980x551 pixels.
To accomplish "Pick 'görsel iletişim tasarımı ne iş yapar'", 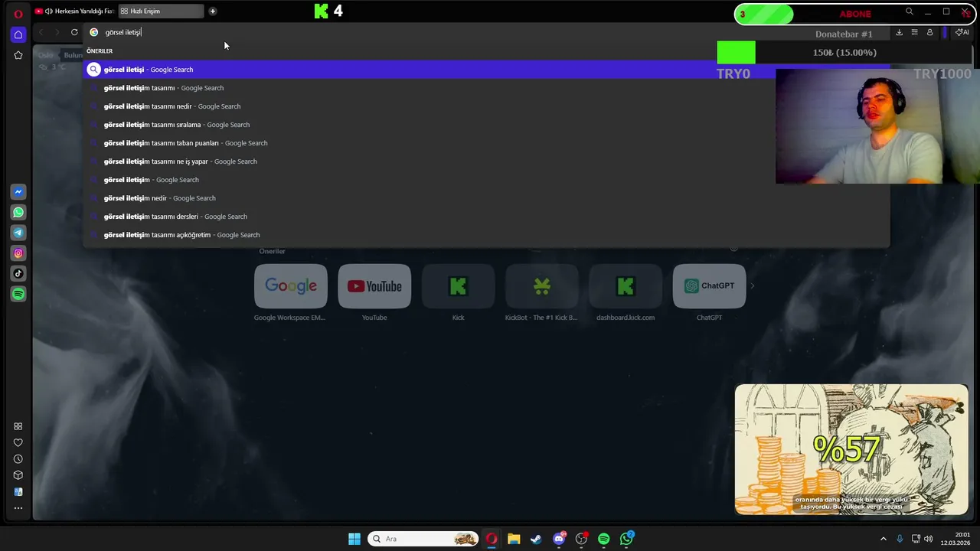I will tap(486, 161).
